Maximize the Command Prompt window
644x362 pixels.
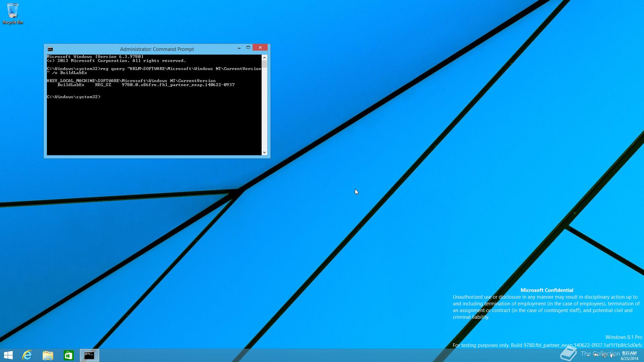pyautogui.click(x=248, y=48)
